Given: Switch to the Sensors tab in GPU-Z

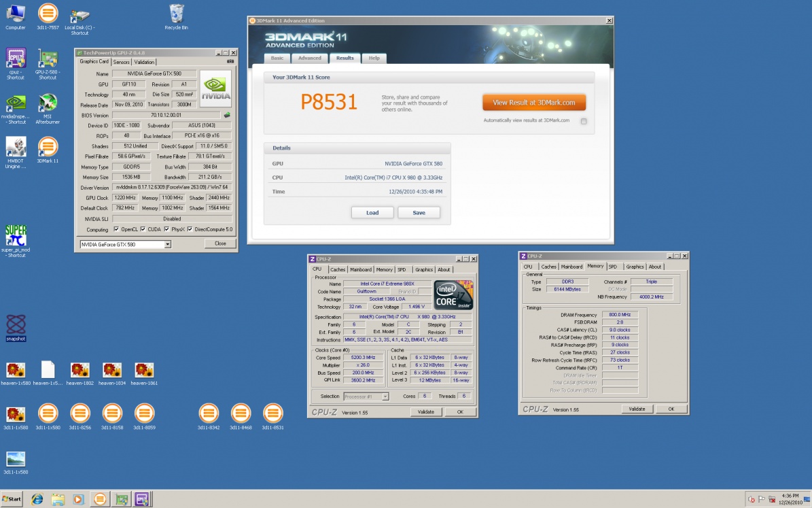Looking at the screenshot, I should pyautogui.click(x=122, y=62).
